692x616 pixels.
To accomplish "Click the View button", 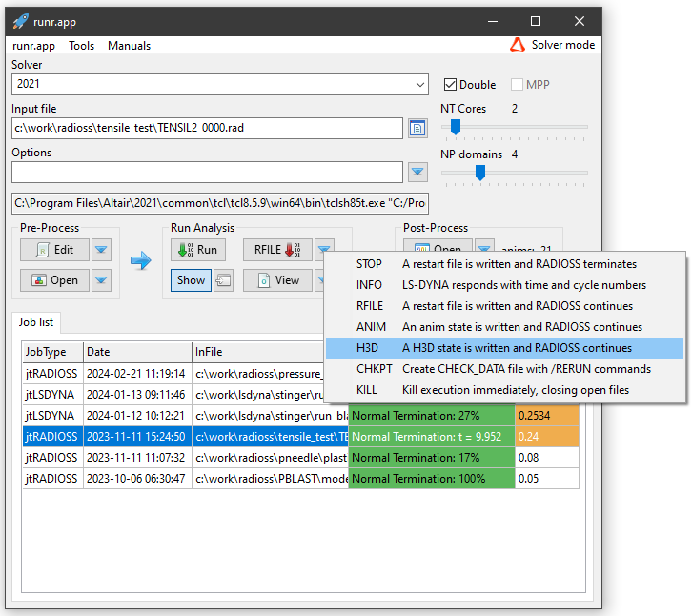I will click(x=277, y=280).
